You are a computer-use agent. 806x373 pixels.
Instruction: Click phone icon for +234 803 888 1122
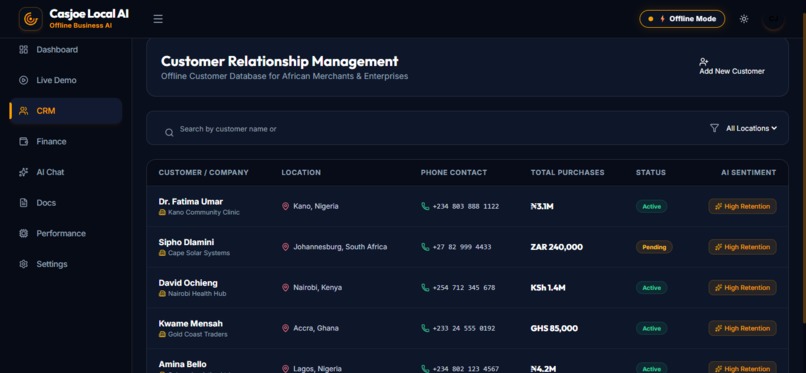tap(425, 206)
